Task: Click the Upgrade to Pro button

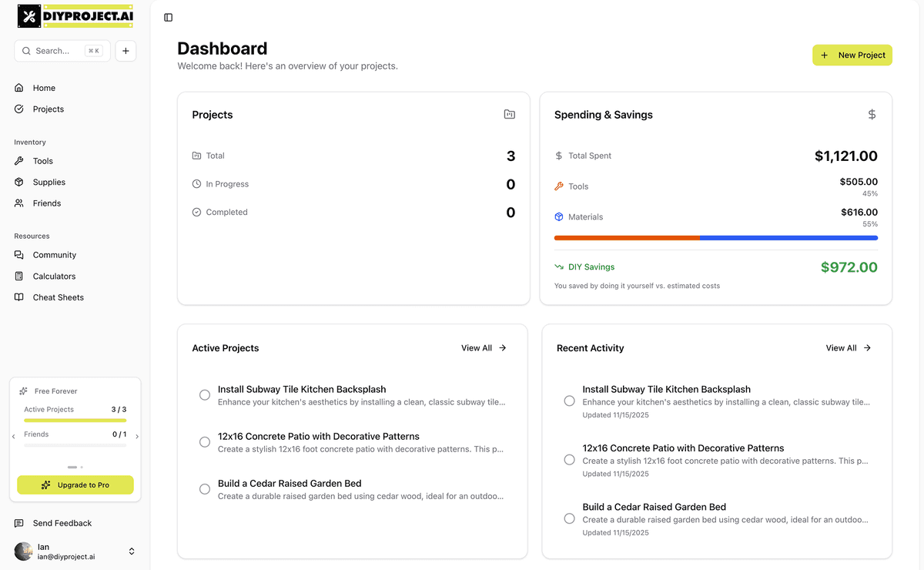Action: coord(75,485)
